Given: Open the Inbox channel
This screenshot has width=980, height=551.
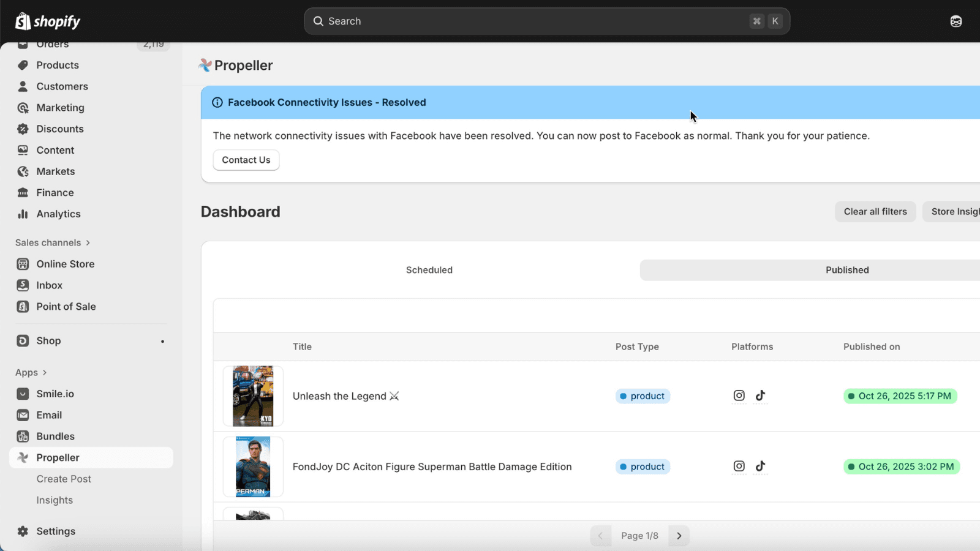Looking at the screenshot, I should 50,285.
